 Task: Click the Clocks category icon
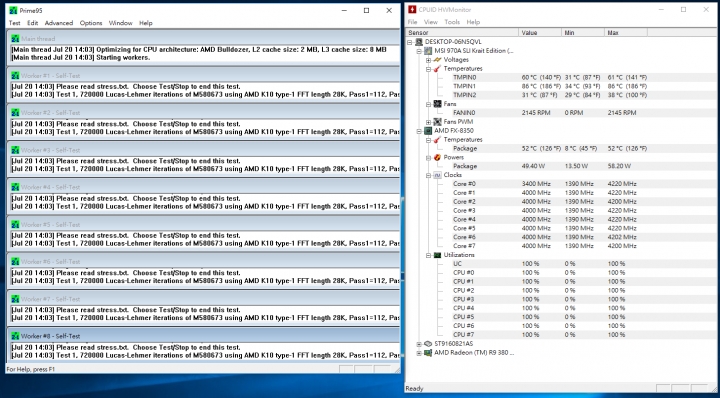tap(437, 175)
